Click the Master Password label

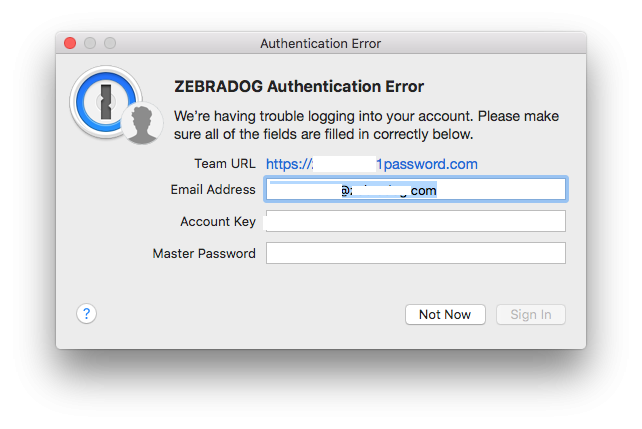point(204,253)
